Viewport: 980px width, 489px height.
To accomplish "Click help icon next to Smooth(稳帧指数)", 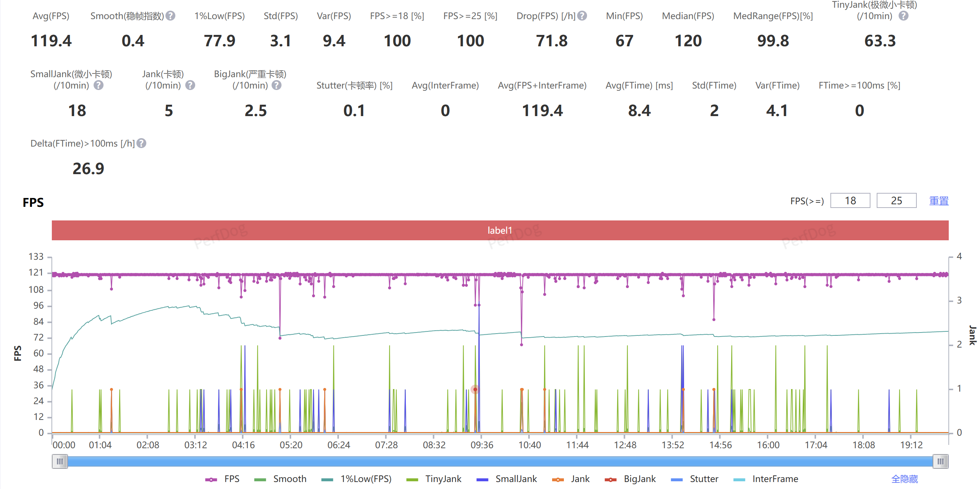I will point(171,16).
